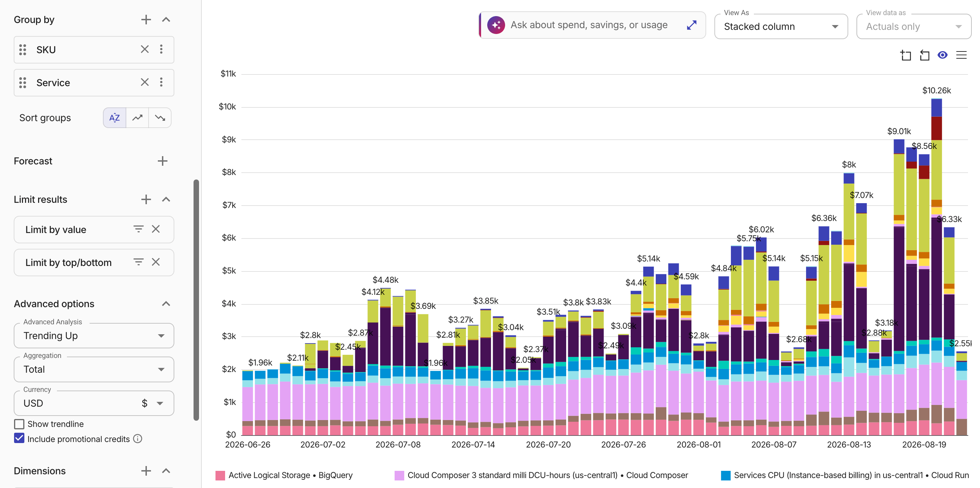This screenshot has height=488, width=980.
Task: Click the sidebar vertical scrollbar
Action: click(x=196, y=300)
